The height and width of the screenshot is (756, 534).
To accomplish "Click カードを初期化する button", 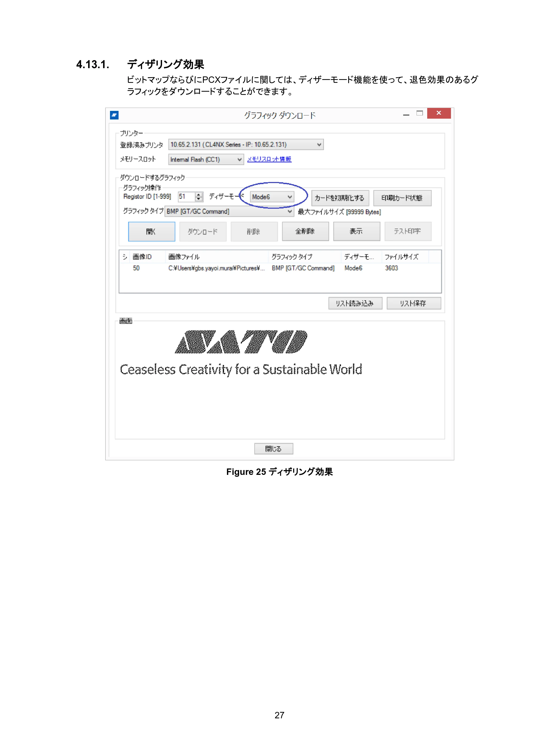I will [340, 198].
